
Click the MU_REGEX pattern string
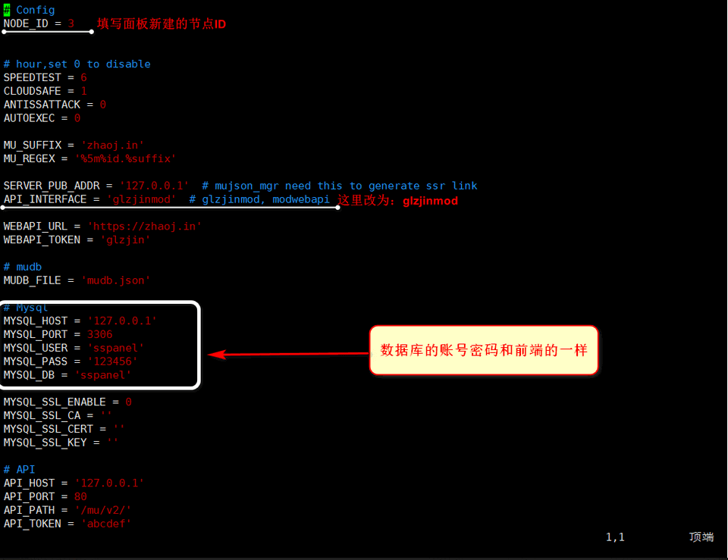125,158
